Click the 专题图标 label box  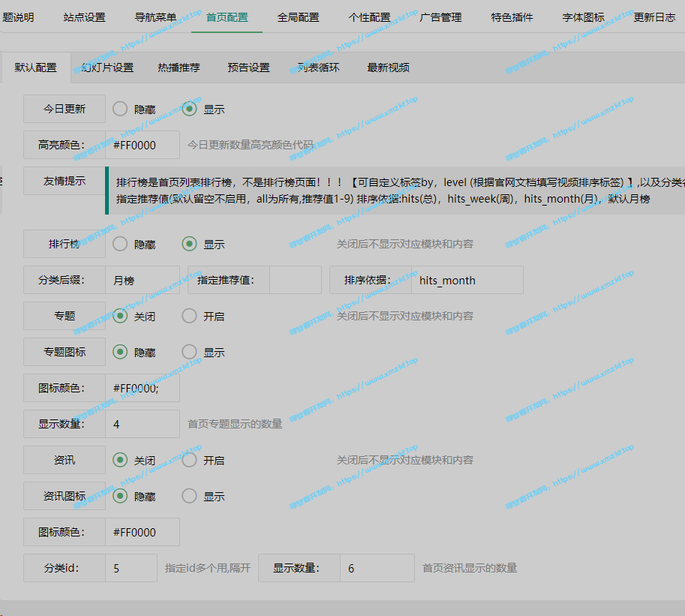pos(65,352)
